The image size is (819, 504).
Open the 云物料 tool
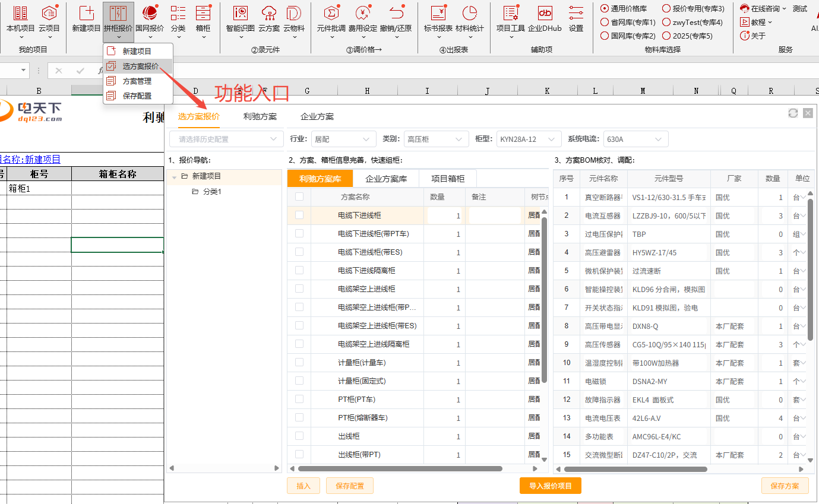[293, 21]
